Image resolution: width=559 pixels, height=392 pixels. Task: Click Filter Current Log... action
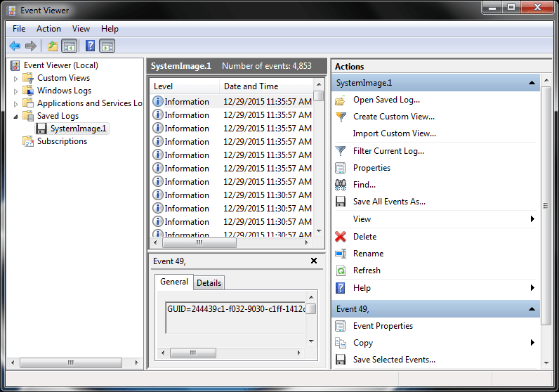388,151
